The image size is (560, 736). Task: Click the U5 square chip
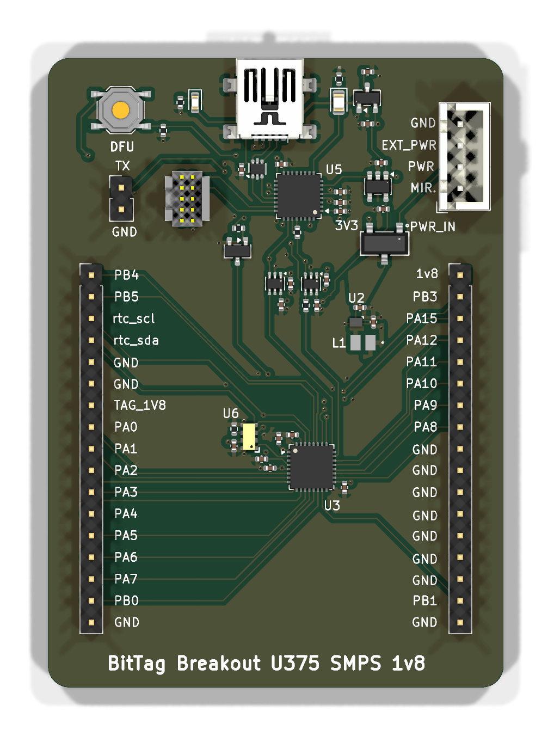[298, 196]
